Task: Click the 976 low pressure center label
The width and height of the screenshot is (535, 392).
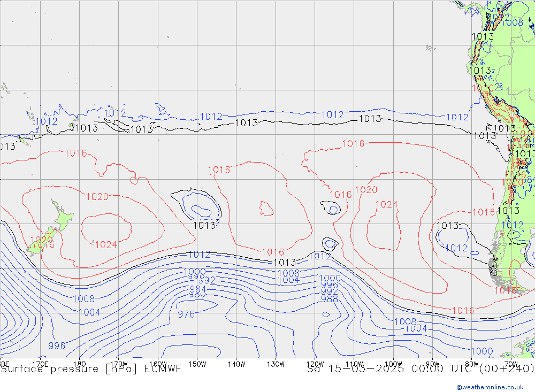Action: (186, 314)
